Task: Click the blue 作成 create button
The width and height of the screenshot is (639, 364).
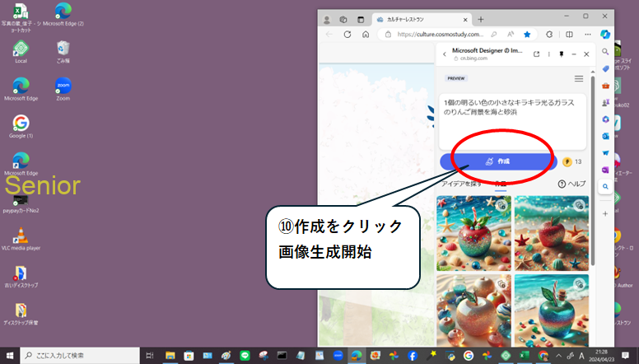Action: click(498, 161)
